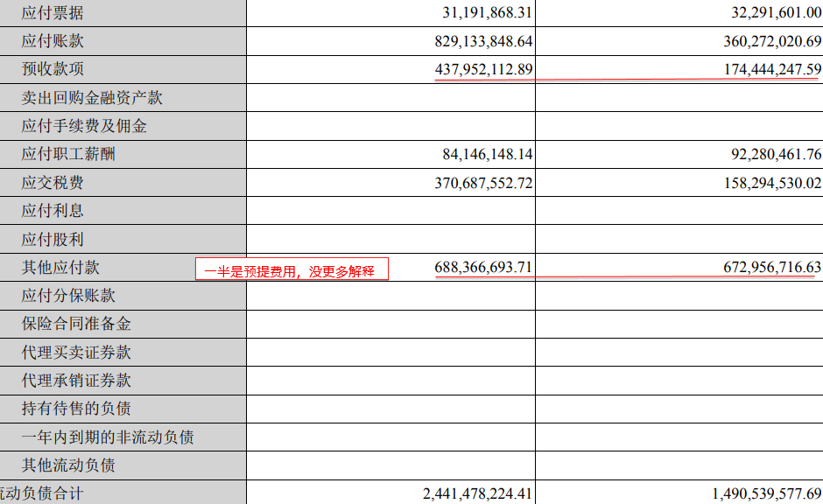Image resolution: width=823 pixels, height=504 pixels.
Task: Select the 应付票据 row label
Action: (53, 13)
